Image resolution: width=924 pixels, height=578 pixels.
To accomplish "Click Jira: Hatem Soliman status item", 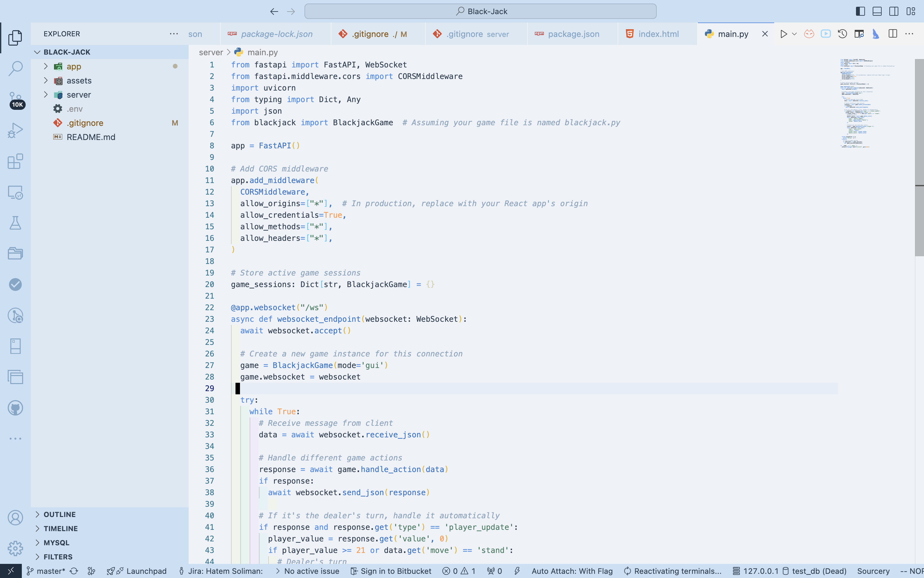I will pos(221,571).
